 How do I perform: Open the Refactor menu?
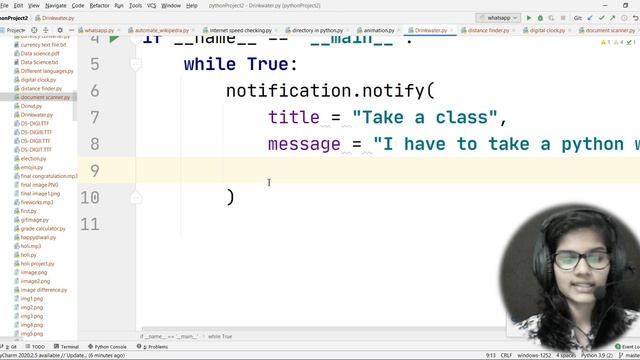pyautogui.click(x=99, y=6)
